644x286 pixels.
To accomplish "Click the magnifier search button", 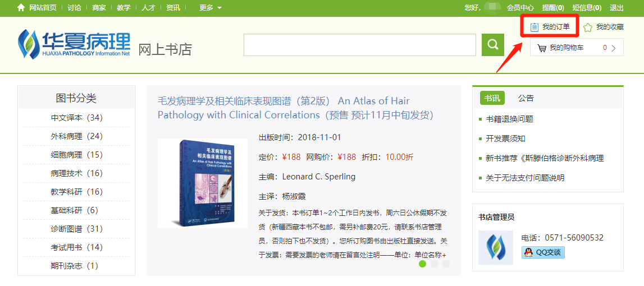I will point(492,45).
